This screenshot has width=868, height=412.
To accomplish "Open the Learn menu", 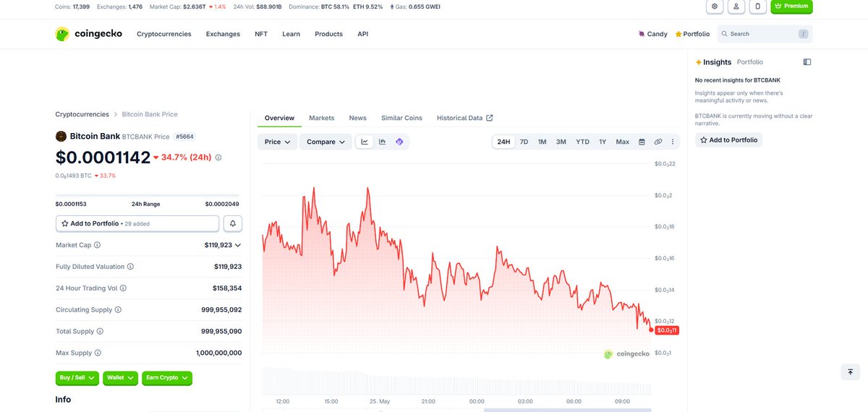I will coord(292,34).
